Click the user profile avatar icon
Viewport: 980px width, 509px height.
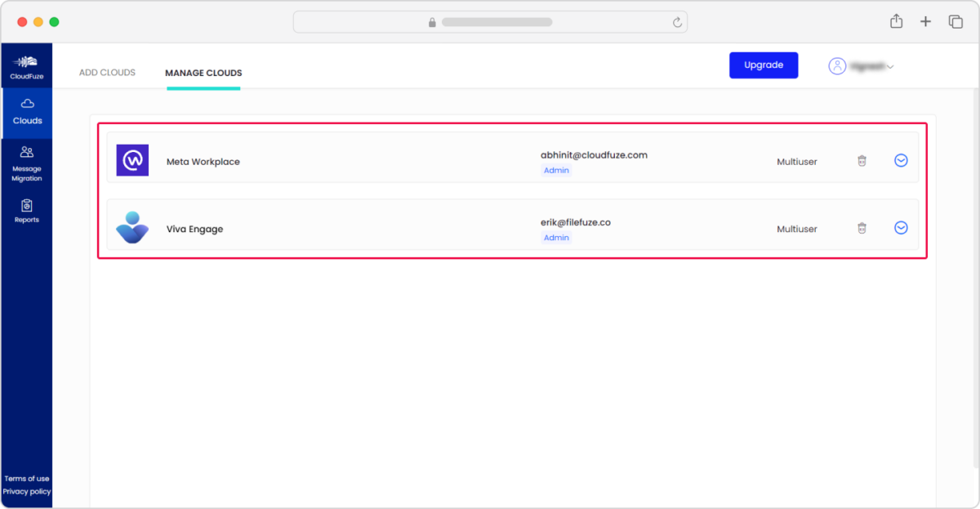point(837,66)
